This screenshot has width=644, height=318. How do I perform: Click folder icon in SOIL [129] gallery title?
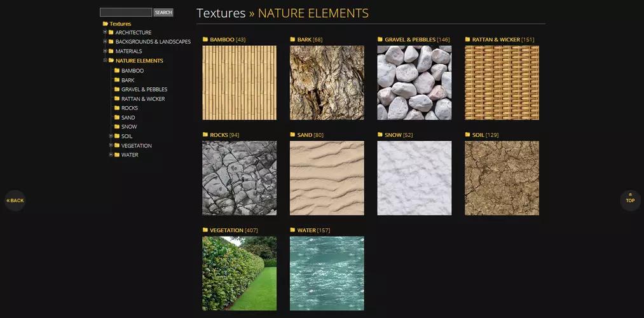[x=468, y=135]
